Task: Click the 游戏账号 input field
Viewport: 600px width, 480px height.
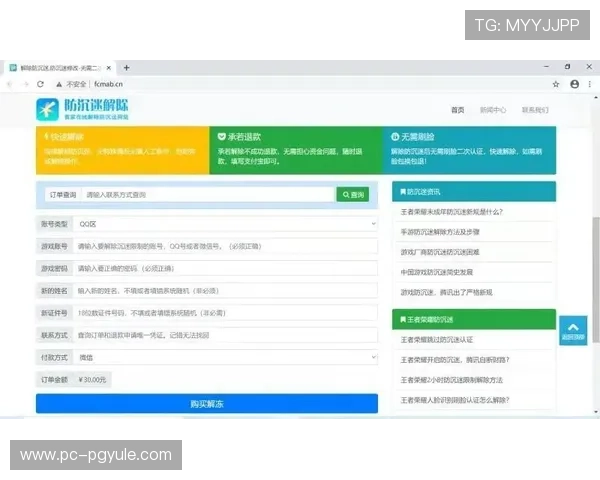Action: (226, 247)
